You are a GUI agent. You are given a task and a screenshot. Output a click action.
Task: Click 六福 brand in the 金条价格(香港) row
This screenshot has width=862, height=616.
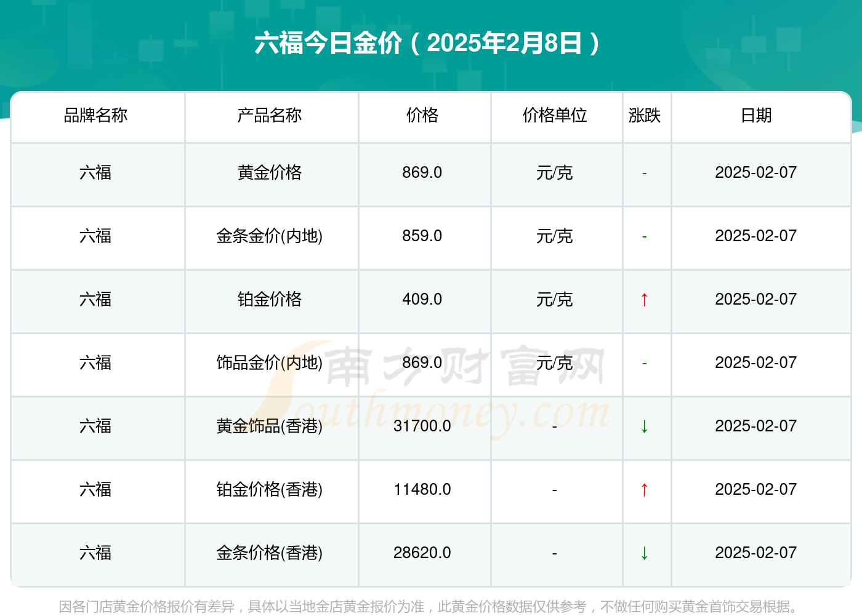point(95,553)
